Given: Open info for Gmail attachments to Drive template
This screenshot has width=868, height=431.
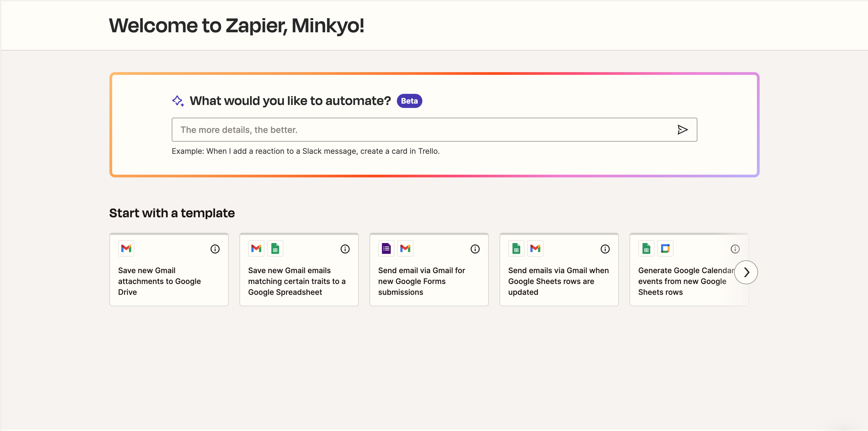Looking at the screenshot, I should tap(215, 249).
